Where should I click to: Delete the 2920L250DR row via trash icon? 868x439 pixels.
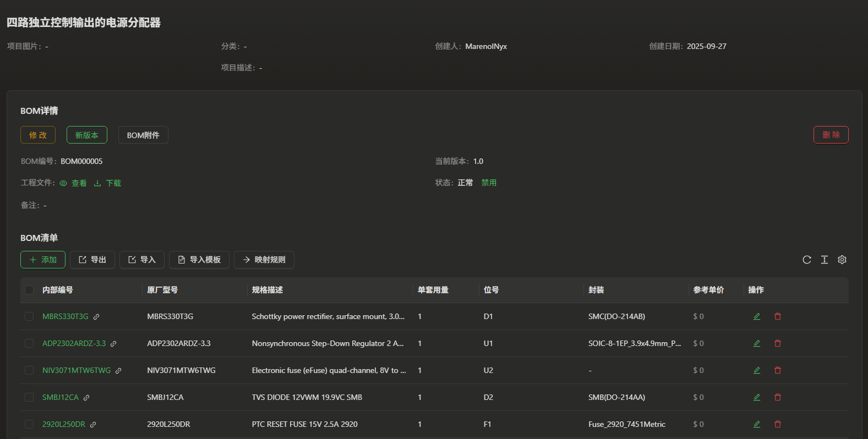[x=777, y=424]
